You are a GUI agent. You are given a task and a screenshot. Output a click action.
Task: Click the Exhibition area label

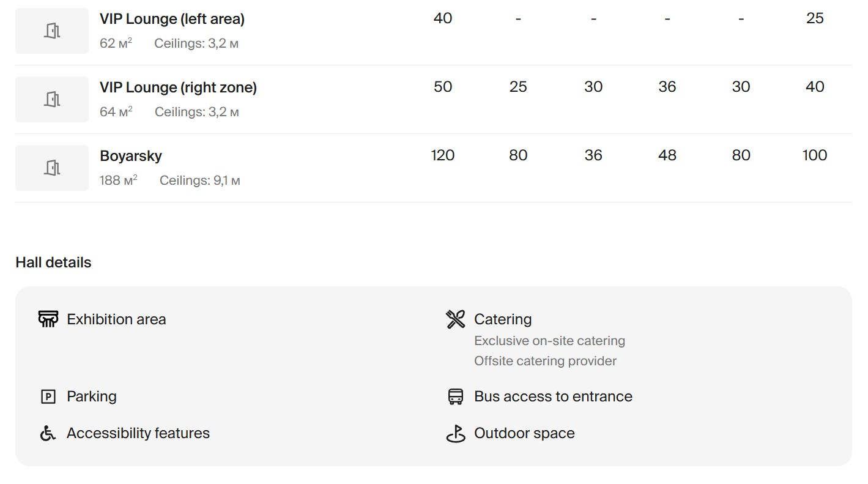(116, 319)
